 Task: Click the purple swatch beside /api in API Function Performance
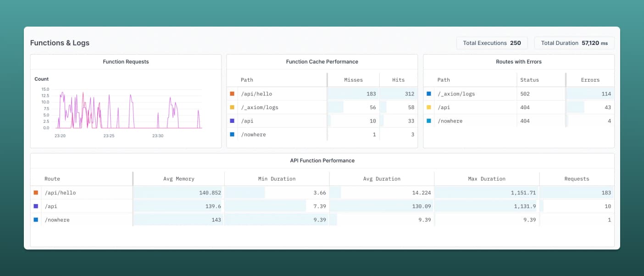(x=36, y=206)
